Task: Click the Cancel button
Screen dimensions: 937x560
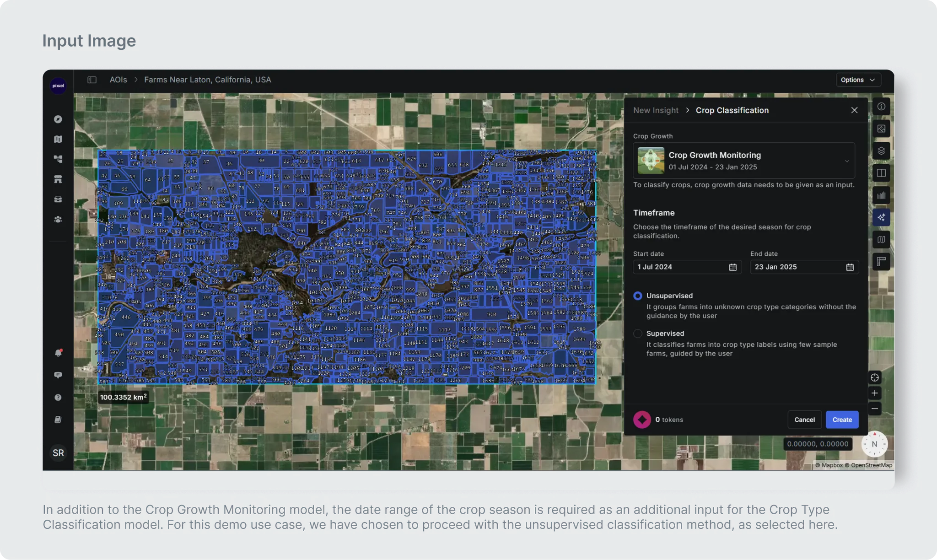Action: click(x=804, y=420)
